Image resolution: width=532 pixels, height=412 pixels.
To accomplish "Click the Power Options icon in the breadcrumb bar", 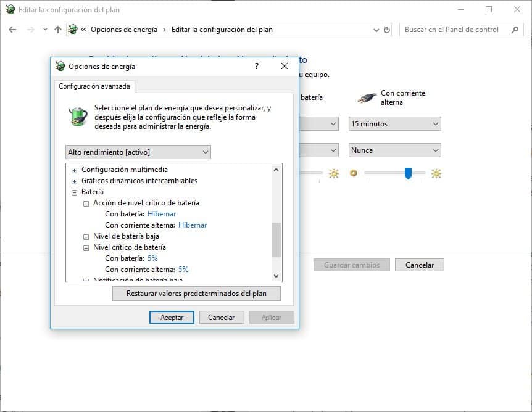I will (x=74, y=29).
